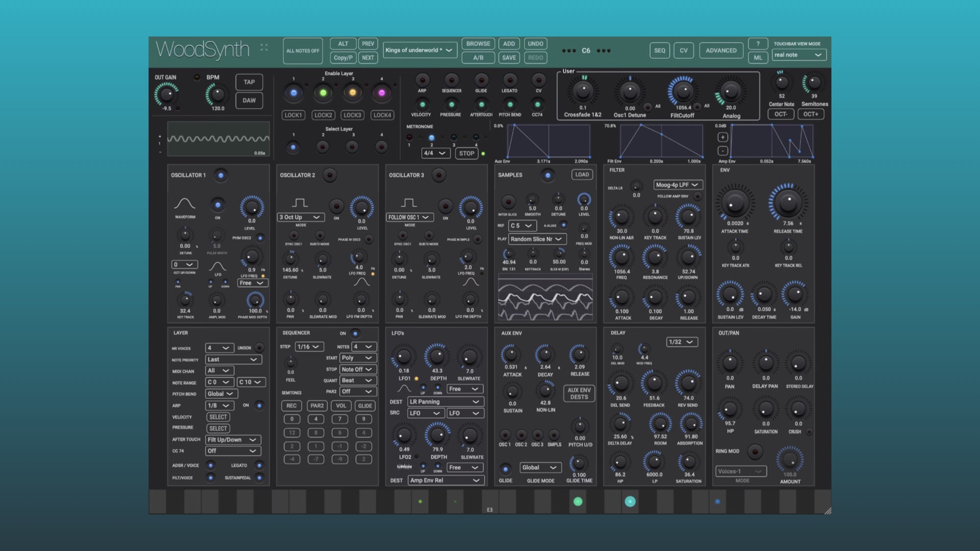The image size is (980, 551).
Task: Open the preset name dropdown
Action: 419,50
